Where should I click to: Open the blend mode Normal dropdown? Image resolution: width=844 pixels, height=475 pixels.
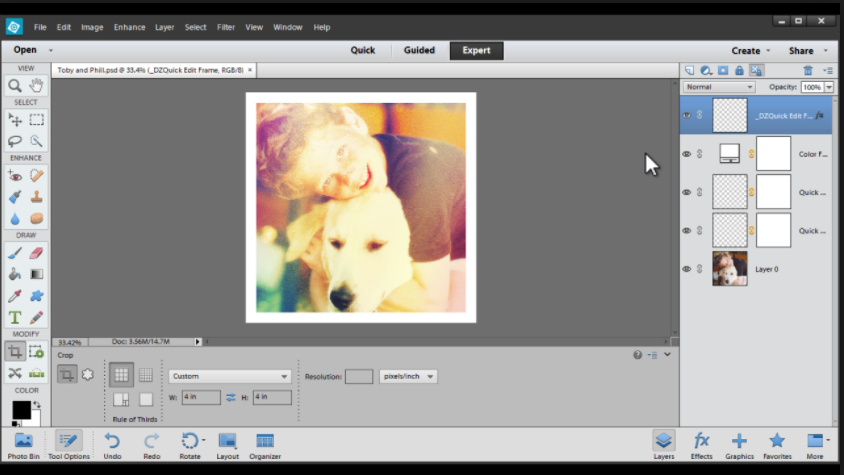coord(718,87)
